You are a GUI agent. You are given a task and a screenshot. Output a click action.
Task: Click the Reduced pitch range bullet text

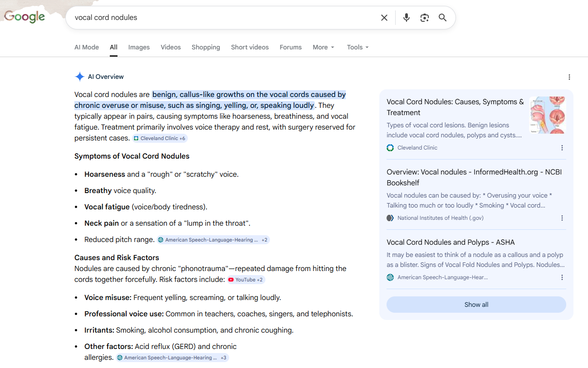coord(119,240)
